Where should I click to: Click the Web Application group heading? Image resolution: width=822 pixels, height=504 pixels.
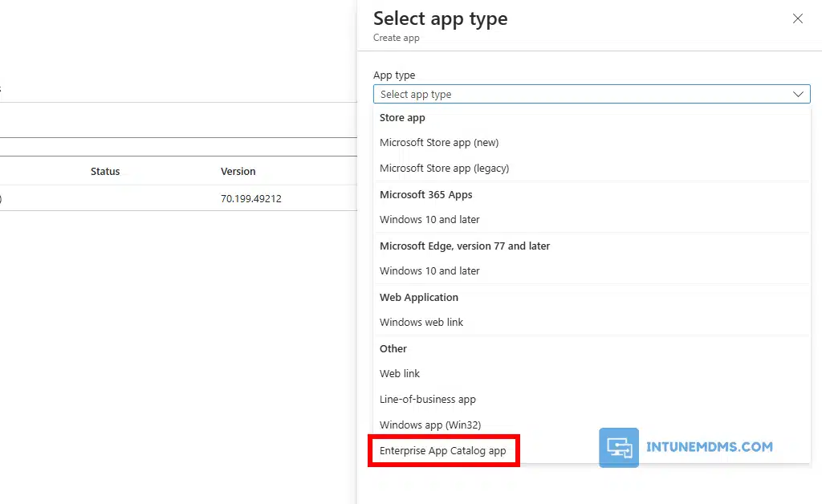coord(419,298)
